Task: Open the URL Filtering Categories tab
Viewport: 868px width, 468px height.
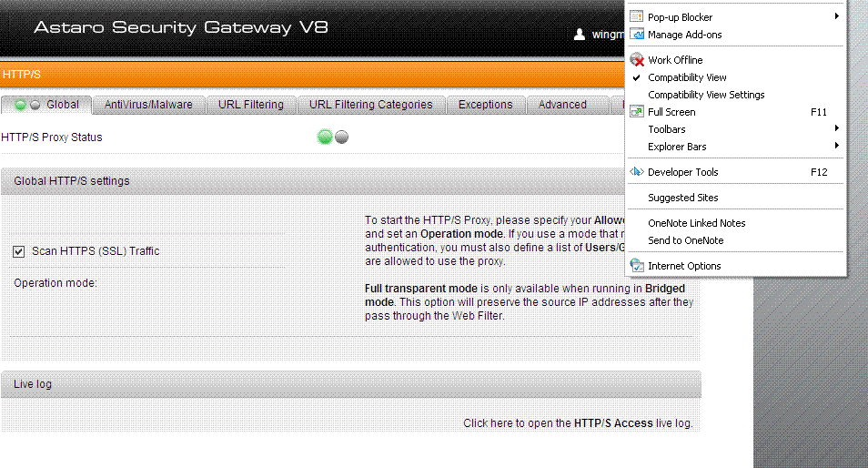Action: click(371, 105)
